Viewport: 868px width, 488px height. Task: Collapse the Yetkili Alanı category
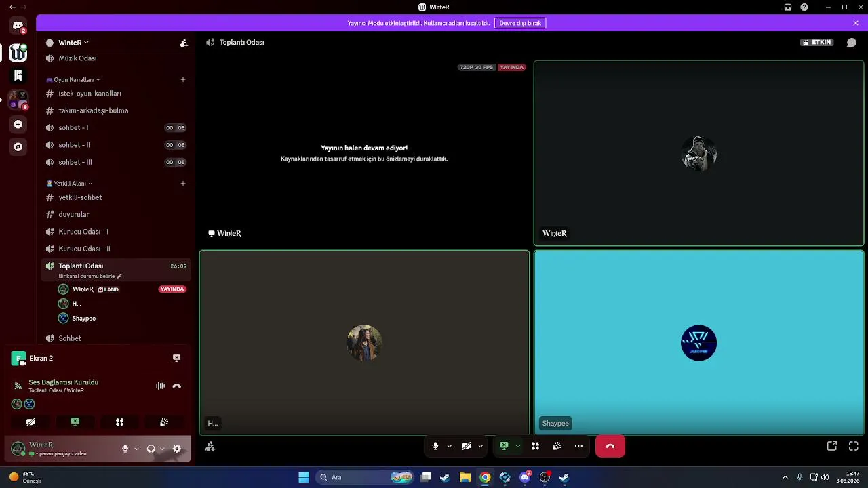pyautogui.click(x=69, y=183)
